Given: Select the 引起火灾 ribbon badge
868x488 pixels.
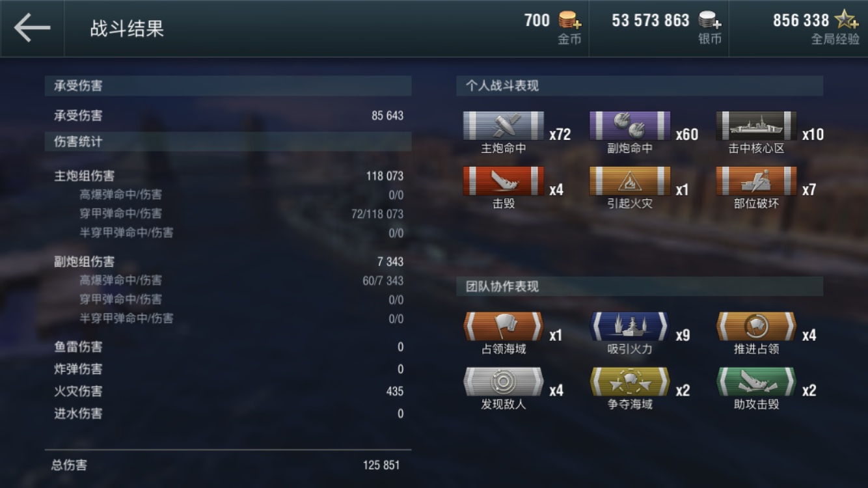Looking at the screenshot, I should click(629, 181).
